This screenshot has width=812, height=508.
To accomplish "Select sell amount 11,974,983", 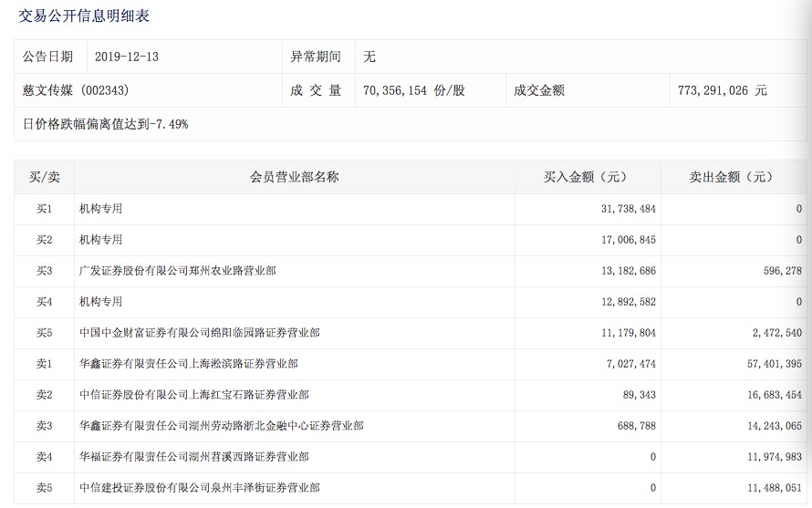I will point(775,457).
